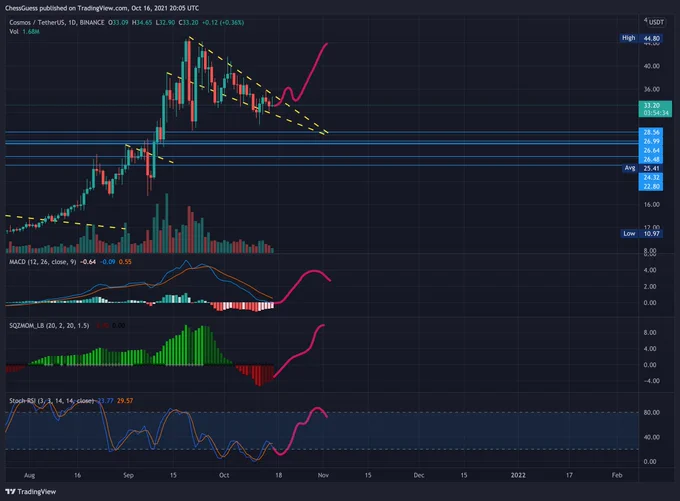This screenshot has width=680, height=501.
Task: Click the open value O33.09
Action: (x=118, y=22)
